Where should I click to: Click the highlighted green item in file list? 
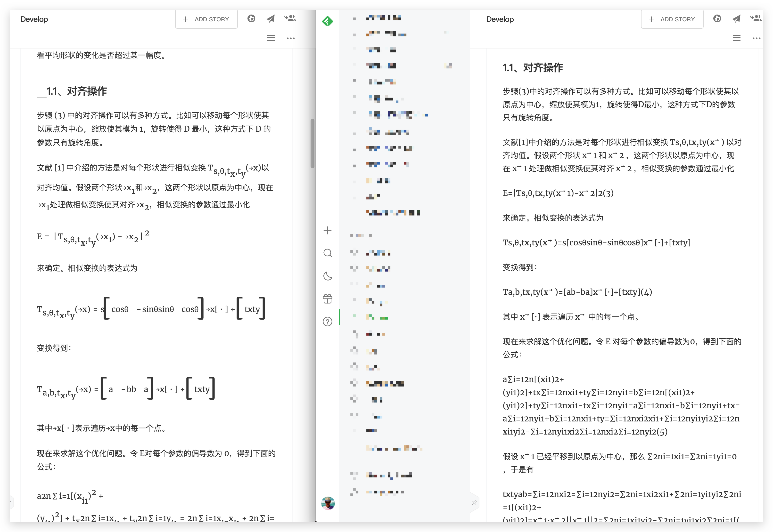click(377, 317)
